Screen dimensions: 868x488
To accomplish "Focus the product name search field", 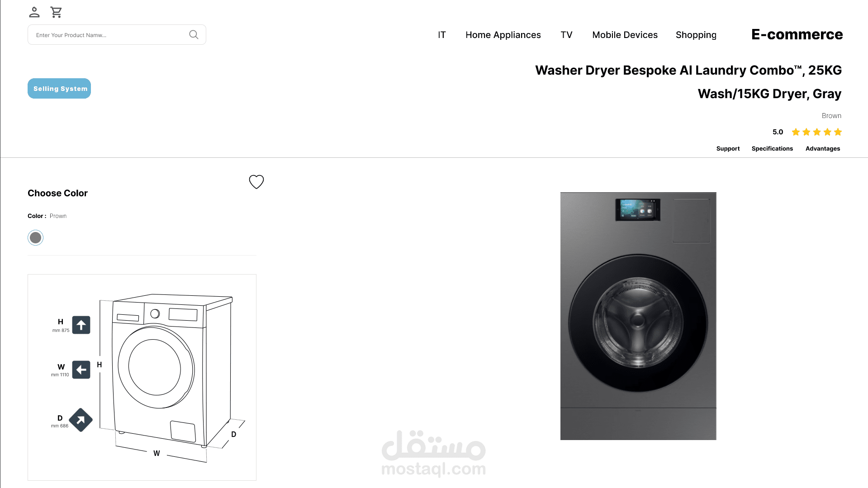I will 117,35.
